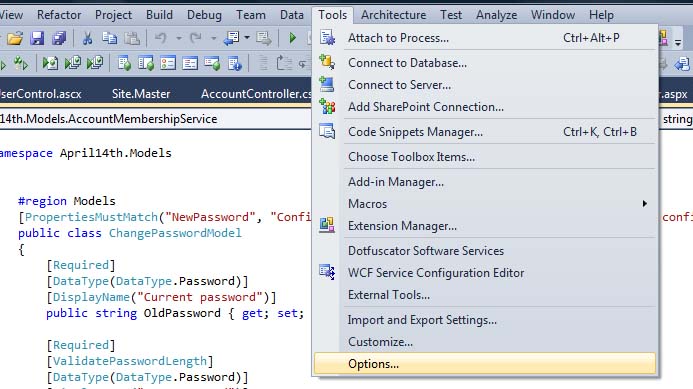The image size is (693, 389).
Task: Switch to the Site.Master tab
Action: (141, 94)
